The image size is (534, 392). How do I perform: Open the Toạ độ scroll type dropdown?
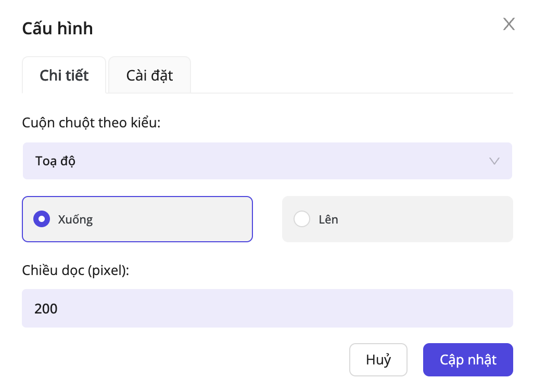[267, 161]
